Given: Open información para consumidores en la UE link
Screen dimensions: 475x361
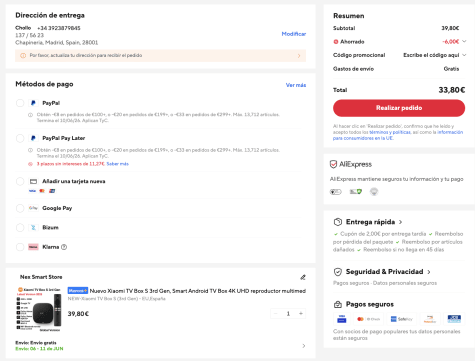Looking at the screenshot, I should (x=398, y=135).
